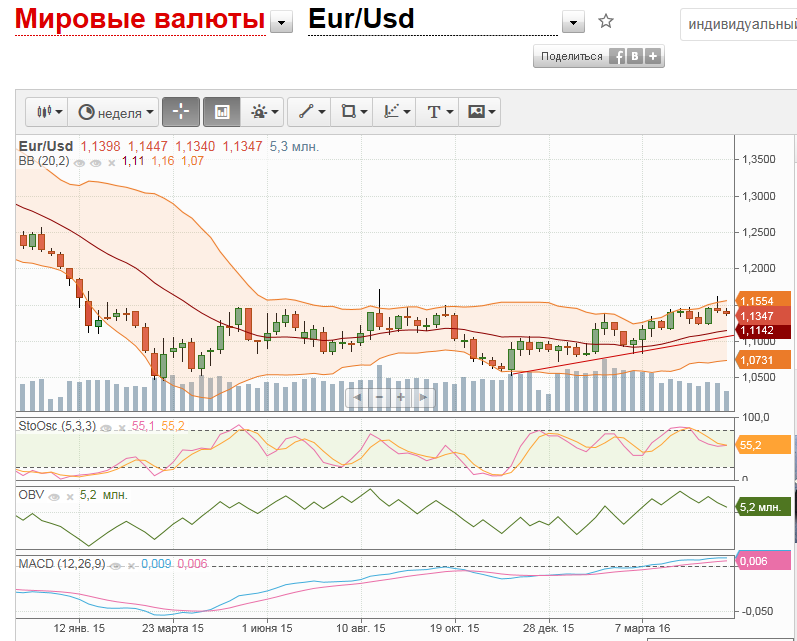797x641 pixels.
Task: Add Eur/Usd to favorites with star
Action: (x=605, y=21)
